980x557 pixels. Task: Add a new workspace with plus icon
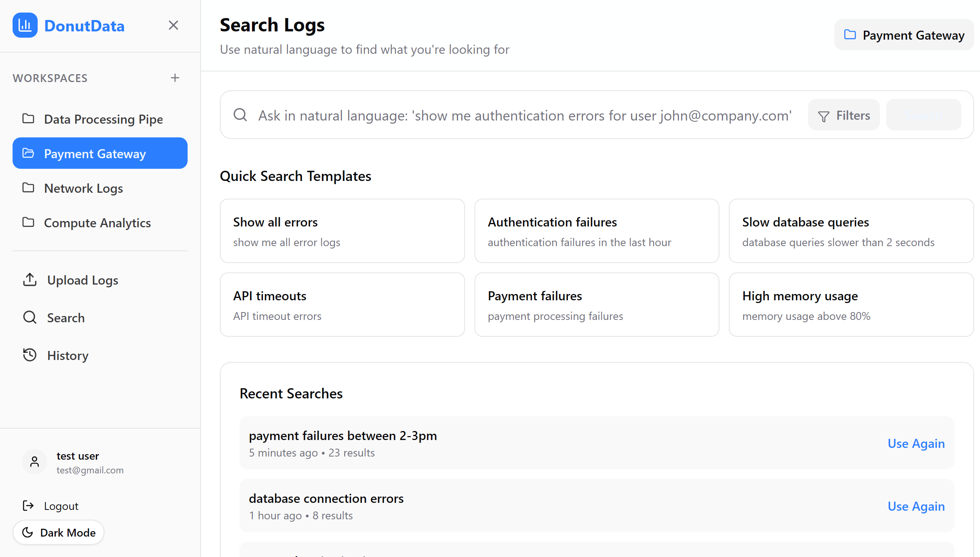pos(175,78)
